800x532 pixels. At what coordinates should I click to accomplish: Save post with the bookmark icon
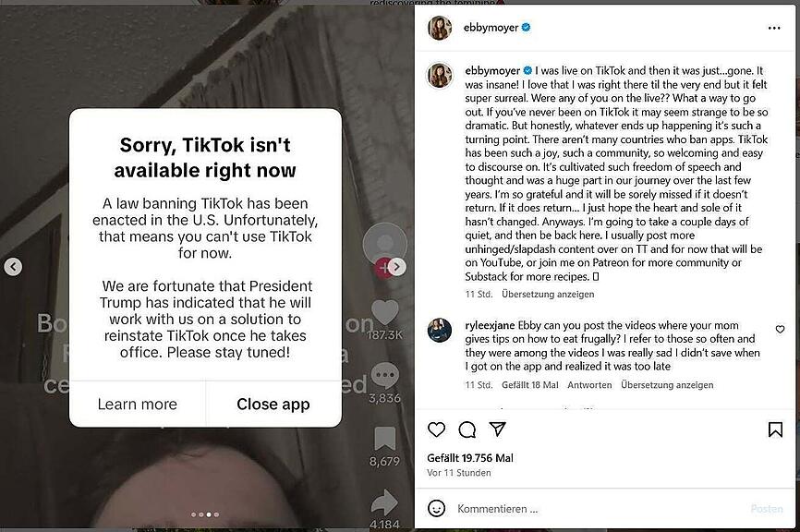pyautogui.click(x=775, y=430)
